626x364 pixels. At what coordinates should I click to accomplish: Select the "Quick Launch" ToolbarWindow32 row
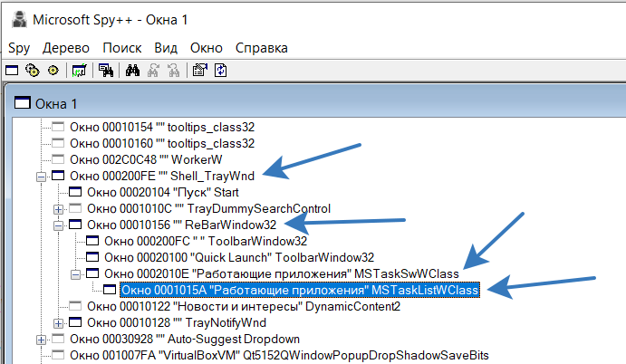pyautogui.click(x=239, y=257)
